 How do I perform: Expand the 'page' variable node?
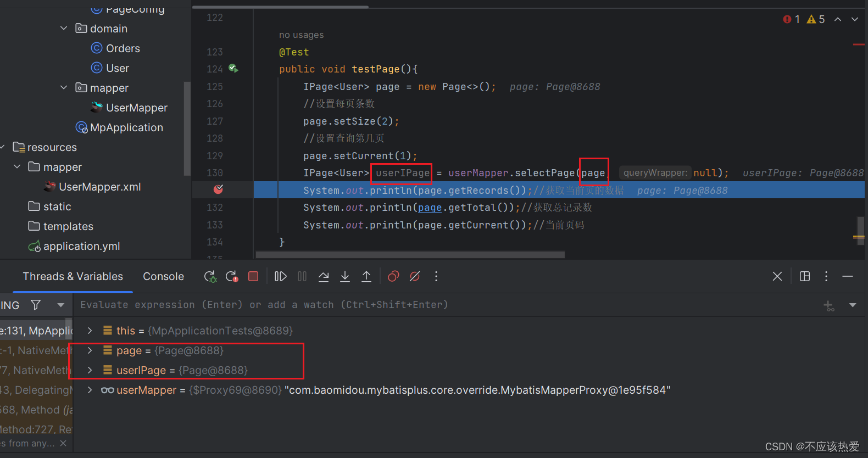point(90,350)
